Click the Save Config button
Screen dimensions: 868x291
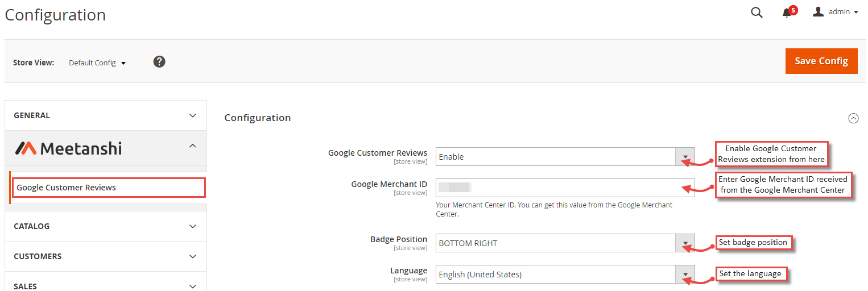pyautogui.click(x=821, y=61)
